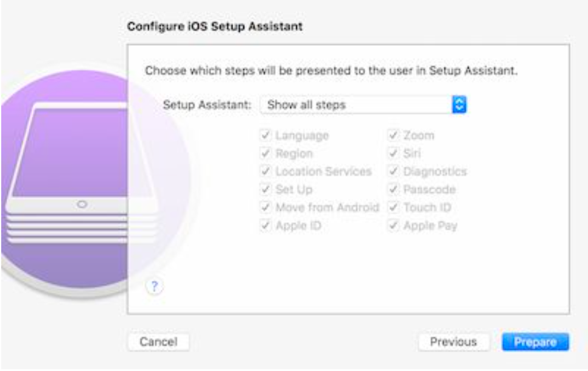Toggle the Location Services checkbox
The height and width of the screenshot is (371, 588).
point(265,172)
